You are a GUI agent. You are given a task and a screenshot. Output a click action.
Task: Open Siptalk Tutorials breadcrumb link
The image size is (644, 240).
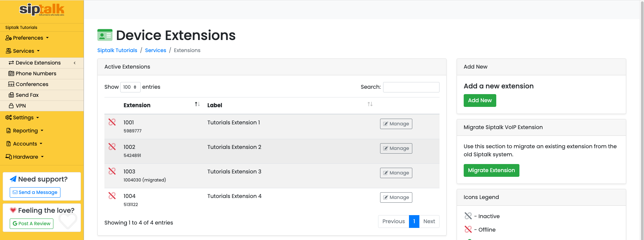click(117, 50)
